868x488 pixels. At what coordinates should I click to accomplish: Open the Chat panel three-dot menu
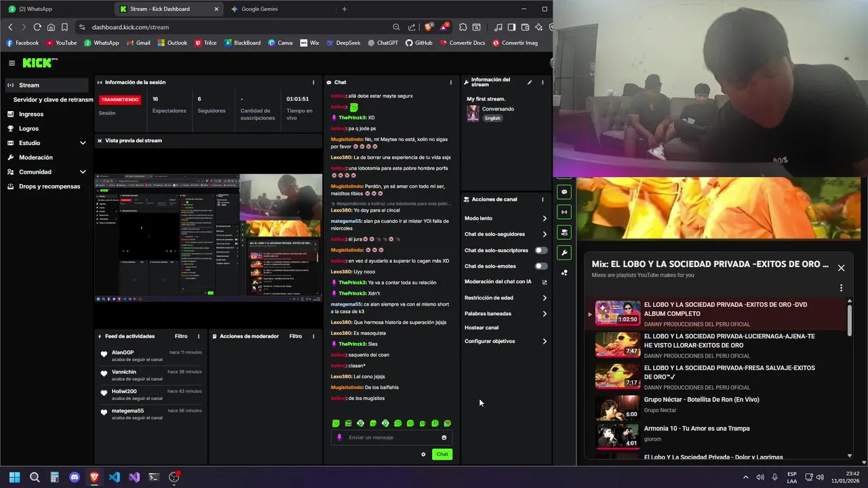[451, 82]
